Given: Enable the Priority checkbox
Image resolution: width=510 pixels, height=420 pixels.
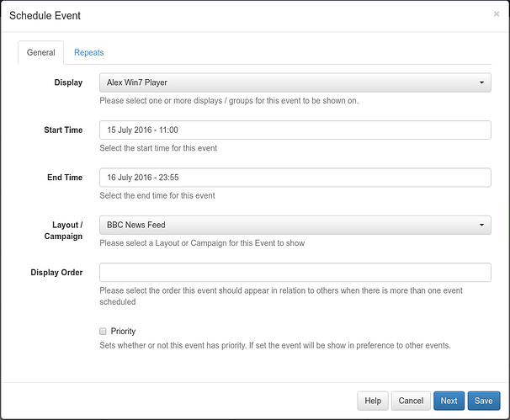Looking at the screenshot, I should [104, 332].
